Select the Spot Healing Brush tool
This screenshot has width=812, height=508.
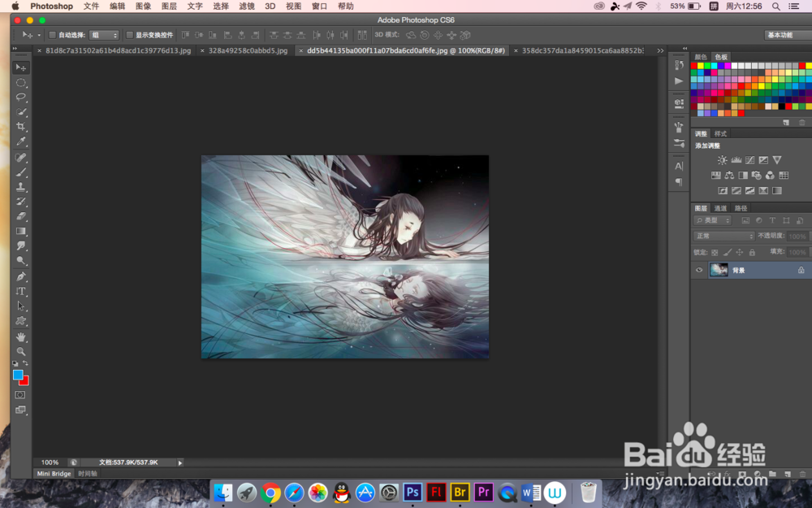[21, 158]
